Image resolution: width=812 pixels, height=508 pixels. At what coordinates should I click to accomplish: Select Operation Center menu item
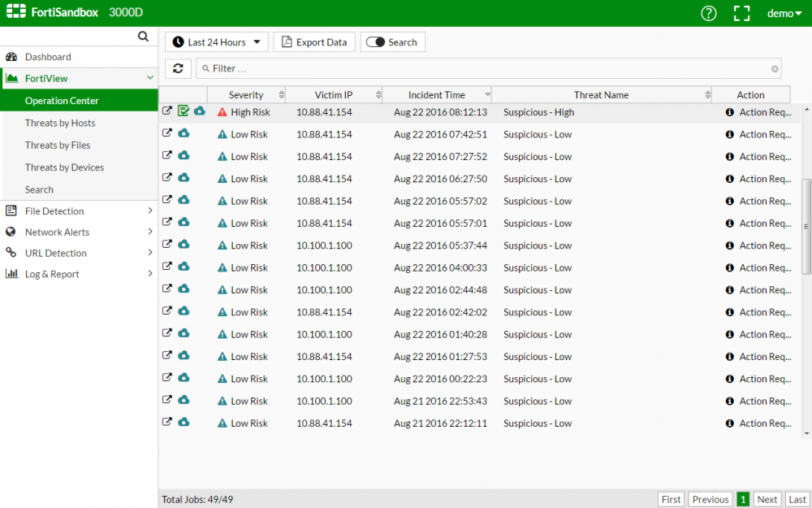pos(79,101)
